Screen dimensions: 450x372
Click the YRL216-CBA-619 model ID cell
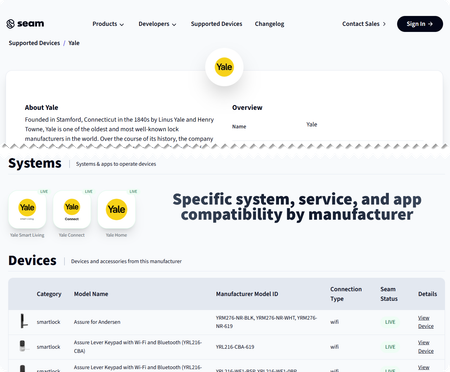[235, 347]
